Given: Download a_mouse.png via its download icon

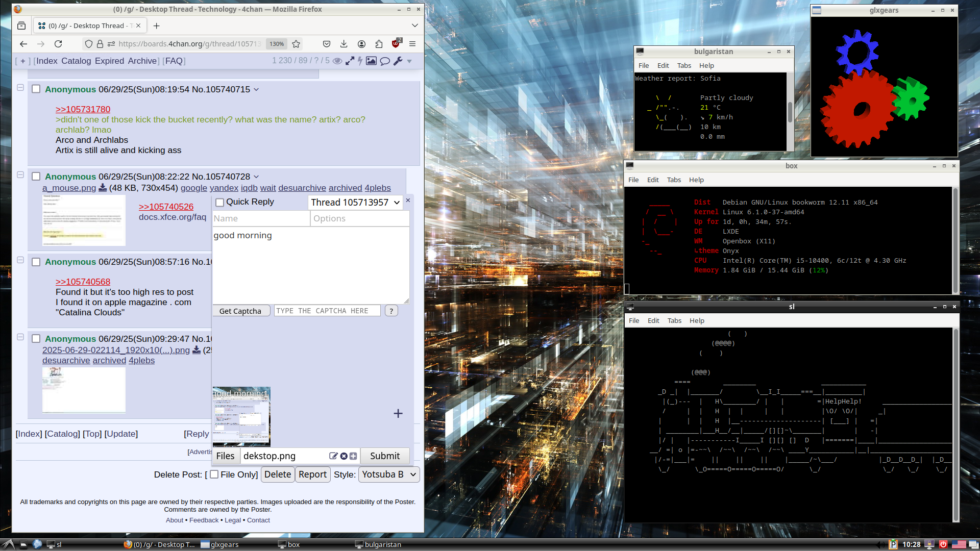Looking at the screenshot, I should [x=103, y=188].
